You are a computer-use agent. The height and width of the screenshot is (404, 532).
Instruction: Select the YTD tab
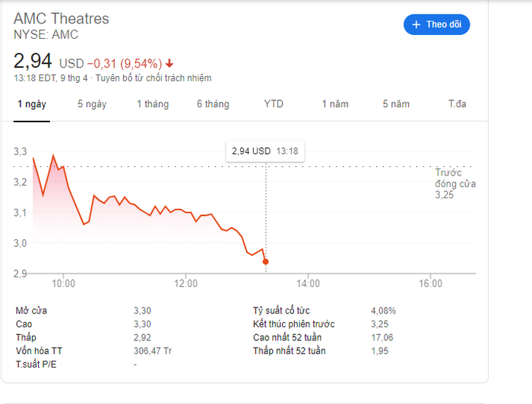[x=274, y=104]
